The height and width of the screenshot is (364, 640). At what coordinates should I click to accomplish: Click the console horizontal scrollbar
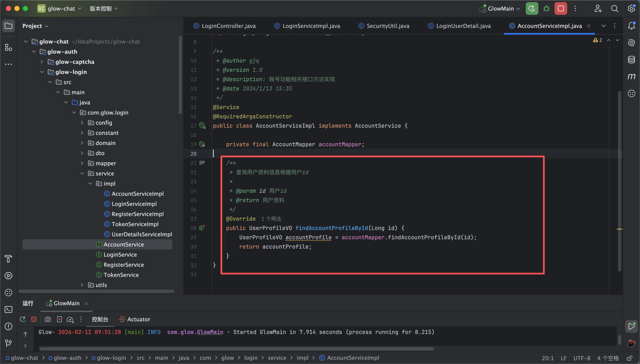237,349
